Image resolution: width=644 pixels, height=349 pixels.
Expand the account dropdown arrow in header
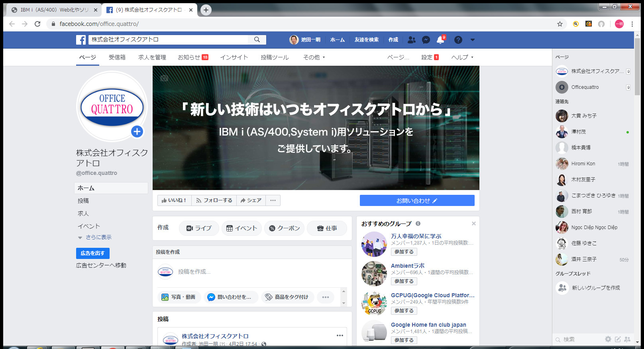(x=472, y=40)
